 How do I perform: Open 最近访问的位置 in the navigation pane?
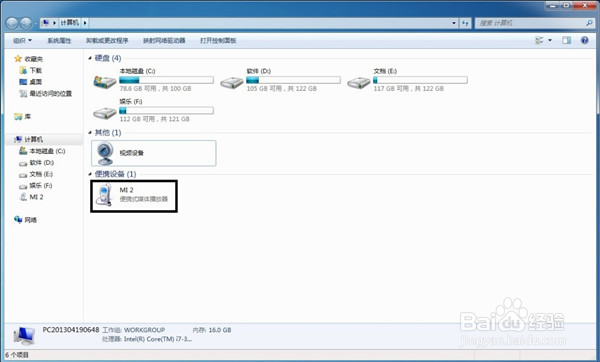pos(46,93)
